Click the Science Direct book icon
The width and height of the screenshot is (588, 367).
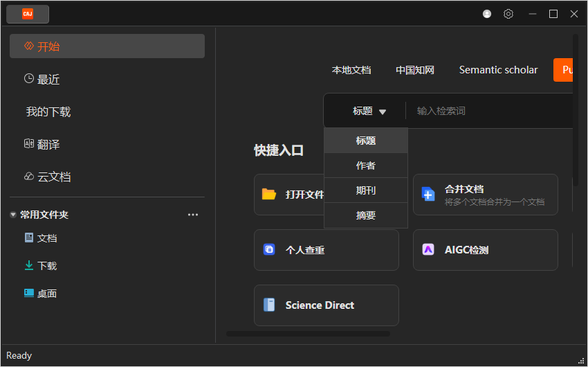269,305
